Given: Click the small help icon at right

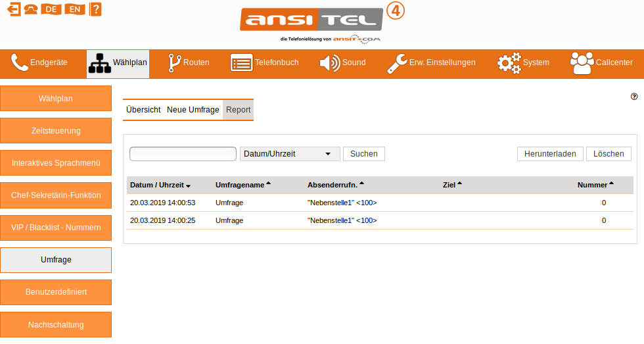Looking at the screenshot, I should (x=634, y=96).
